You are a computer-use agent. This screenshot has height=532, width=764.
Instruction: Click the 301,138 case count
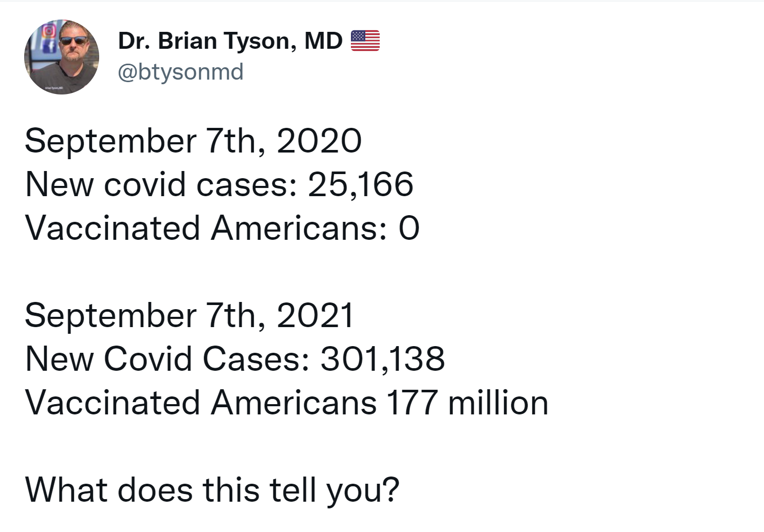point(382,359)
